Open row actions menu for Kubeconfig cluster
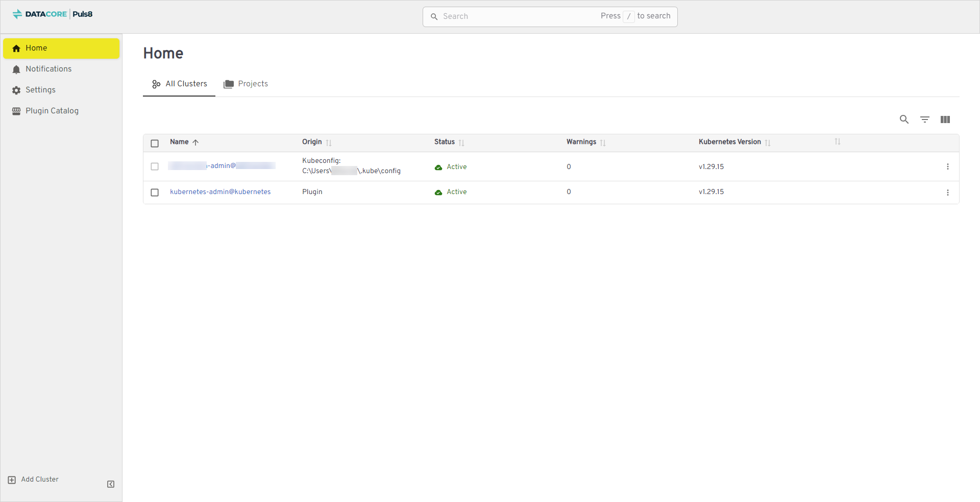980x502 pixels. (947, 166)
